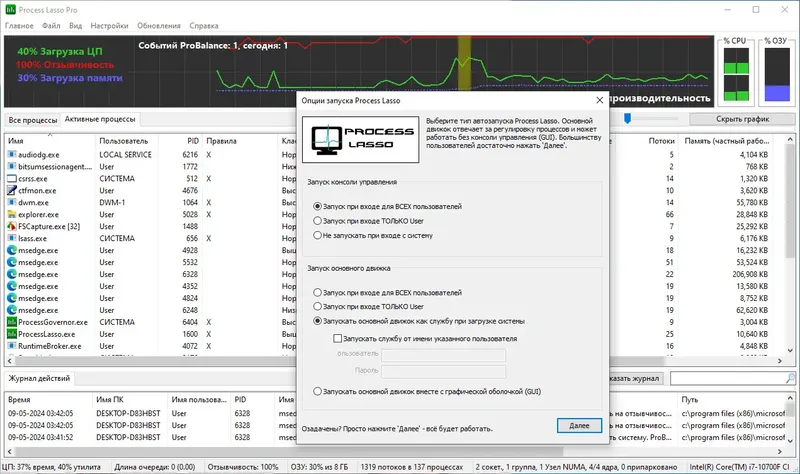Open the Главное menu
The image size is (800, 474).
(19, 26)
